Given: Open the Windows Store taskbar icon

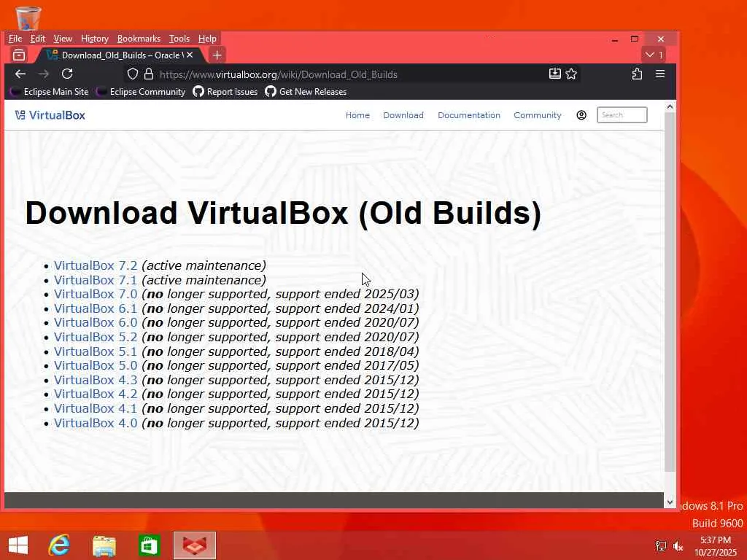Looking at the screenshot, I should click(x=149, y=545).
